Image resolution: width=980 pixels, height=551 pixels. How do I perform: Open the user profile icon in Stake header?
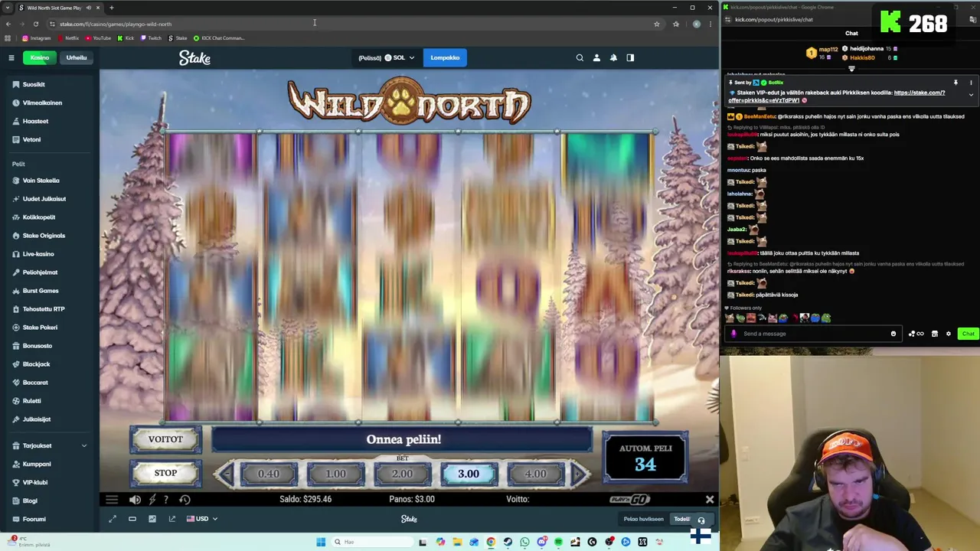(x=596, y=57)
